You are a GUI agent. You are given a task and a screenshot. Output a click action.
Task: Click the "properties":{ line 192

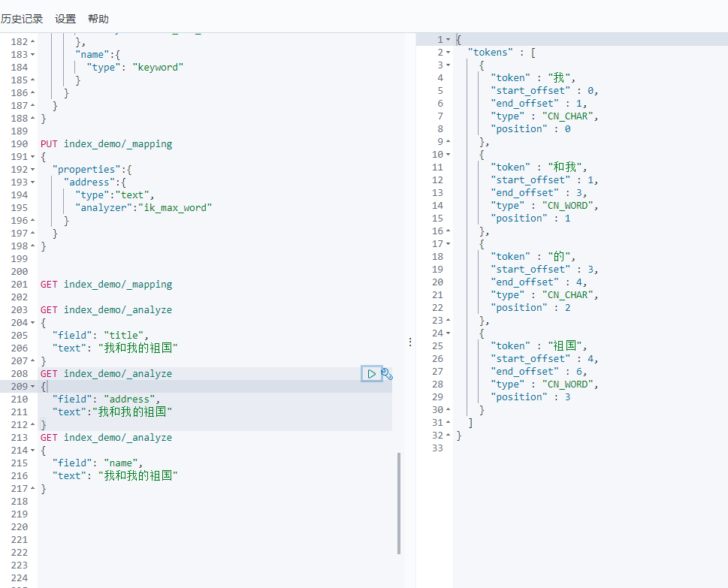click(x=92, y=170)
